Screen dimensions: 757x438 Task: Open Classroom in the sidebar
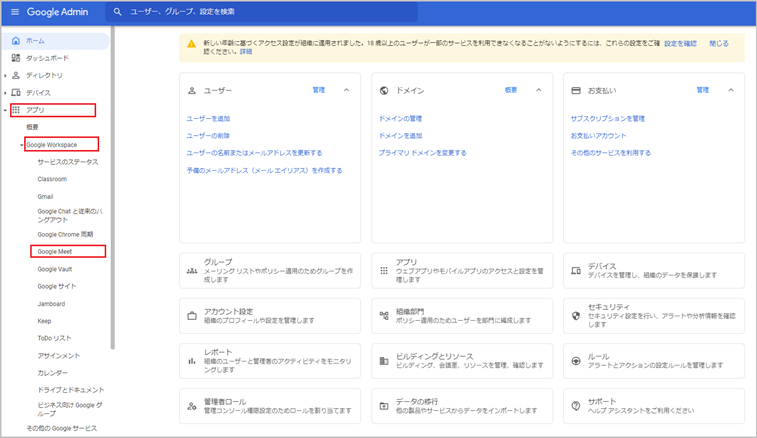(x=52, y=179)
